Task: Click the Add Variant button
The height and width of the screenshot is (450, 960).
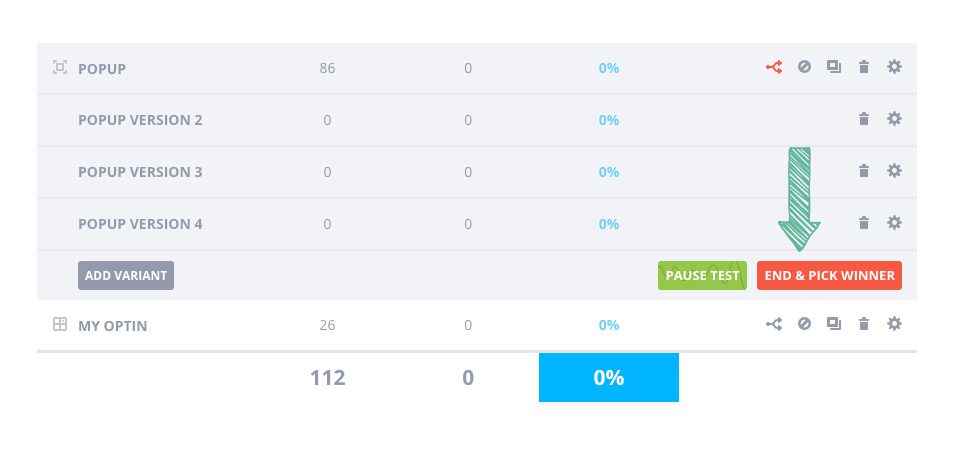Action: [126, 276]
